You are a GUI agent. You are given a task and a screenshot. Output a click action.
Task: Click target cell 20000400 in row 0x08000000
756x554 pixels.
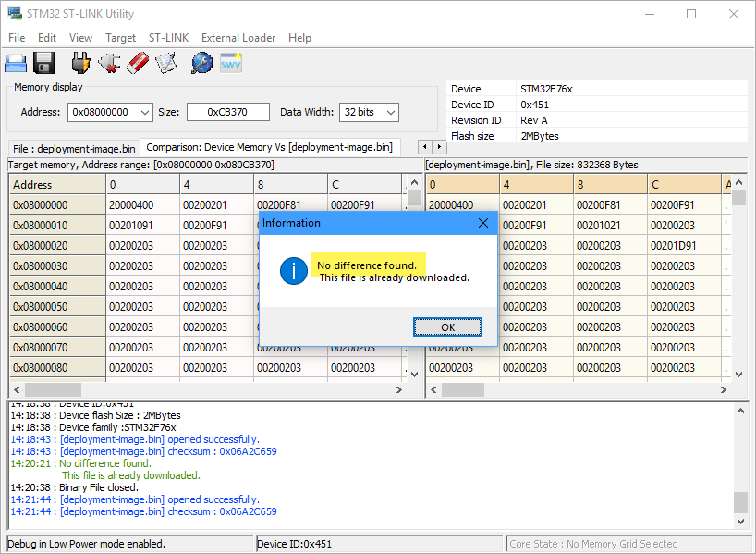(x=142, y=205)
